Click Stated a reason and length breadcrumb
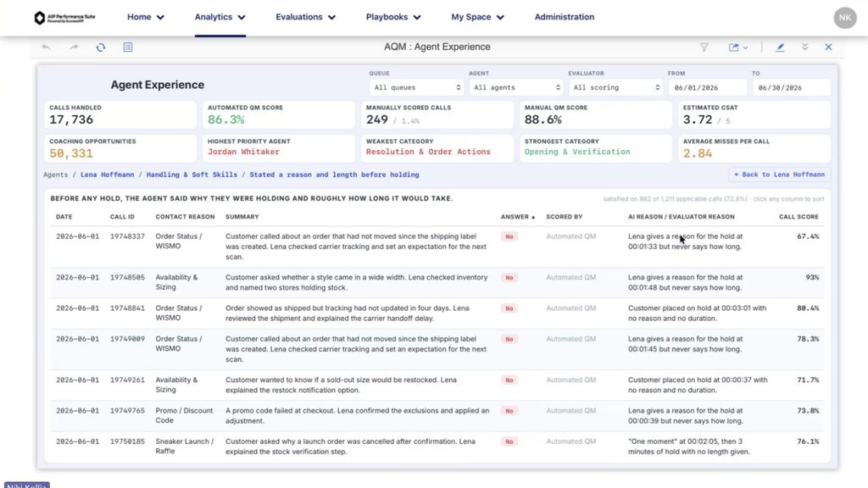868x488 pixels. [334, 175]
